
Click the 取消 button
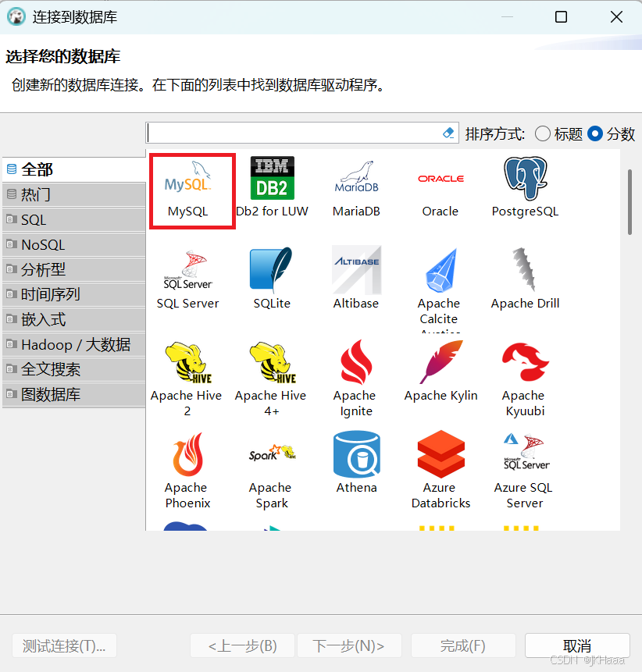click(577, 645)
